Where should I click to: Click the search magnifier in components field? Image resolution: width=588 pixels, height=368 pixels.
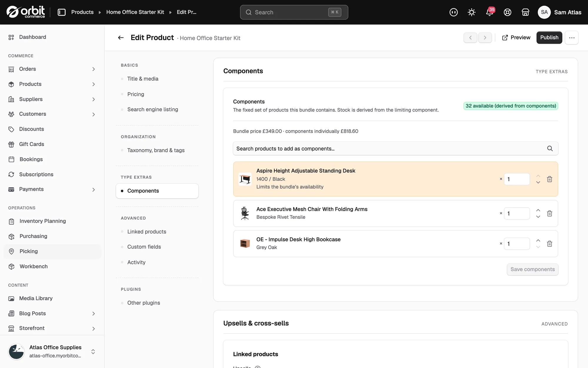point(550,149)
